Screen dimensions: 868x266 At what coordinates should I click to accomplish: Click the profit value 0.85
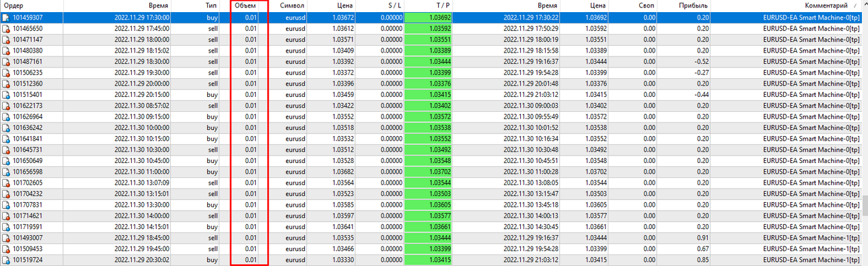tap(703, 259)
